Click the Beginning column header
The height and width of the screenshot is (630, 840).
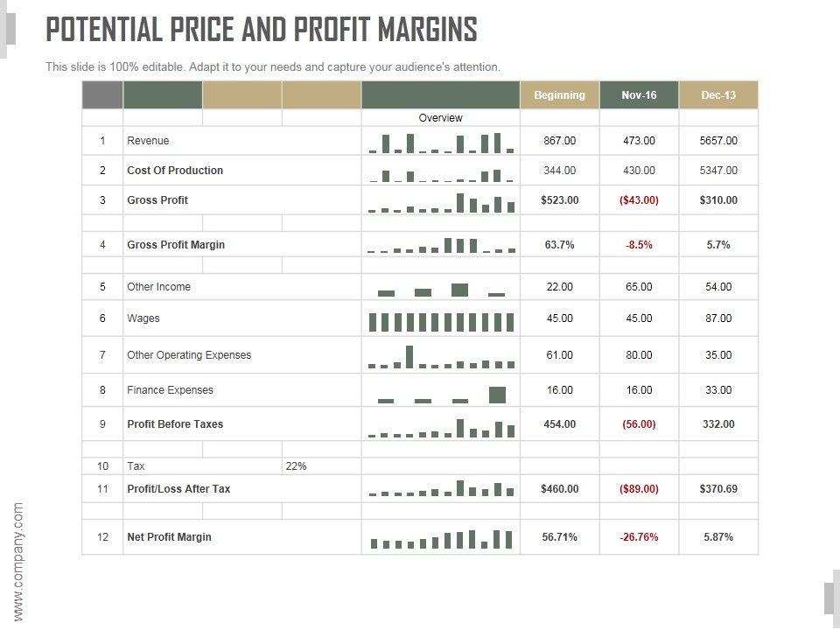pos(560,95)
